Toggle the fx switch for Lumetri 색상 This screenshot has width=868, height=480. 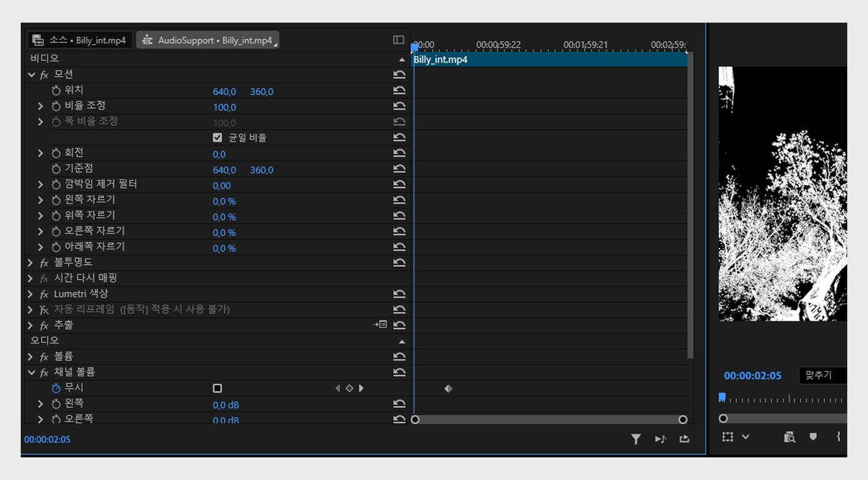[44, 294]
